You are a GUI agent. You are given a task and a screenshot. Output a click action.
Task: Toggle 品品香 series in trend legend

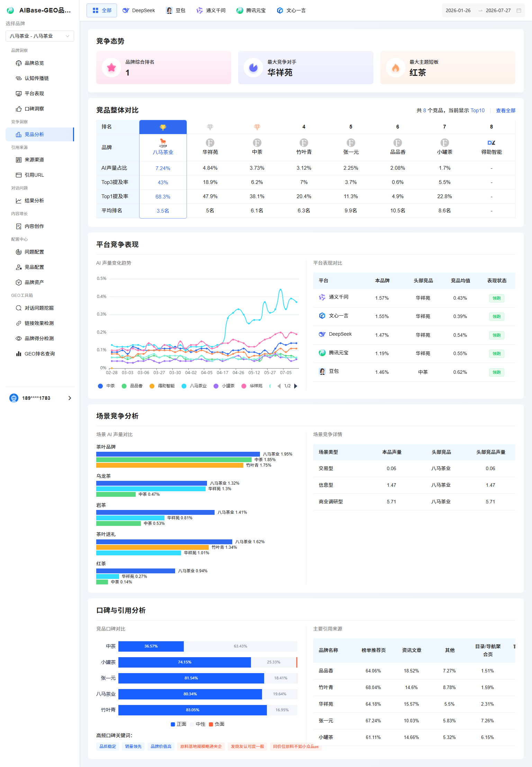pyautogui.click(x=132, y=386)
